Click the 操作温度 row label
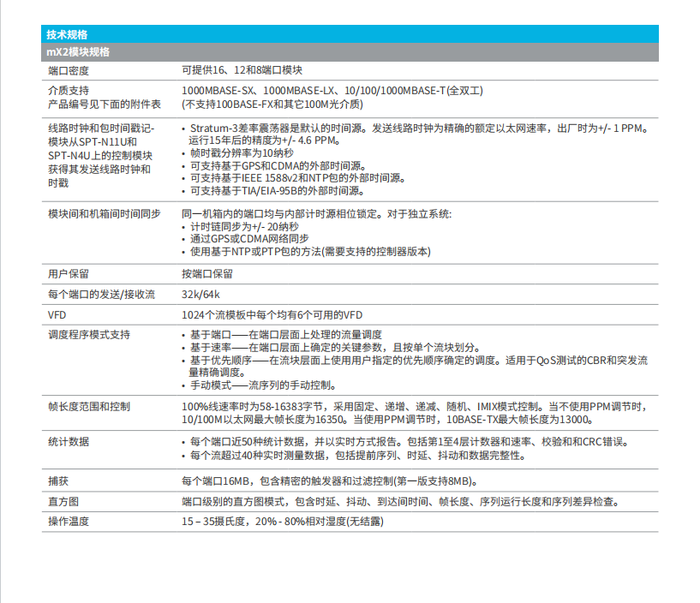The width and height of the screenshot is (700, 603). pyautogui.click(x=69, y=521)
